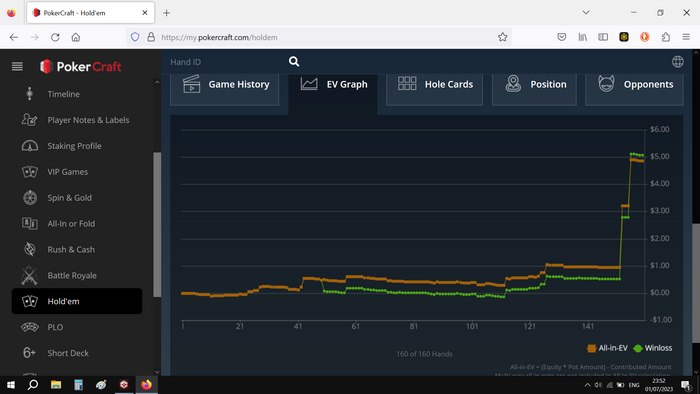The width and height of the screenshot is (700, 394).
Task: Click the Timeline sidebar icon
Action: coord(29,94)
